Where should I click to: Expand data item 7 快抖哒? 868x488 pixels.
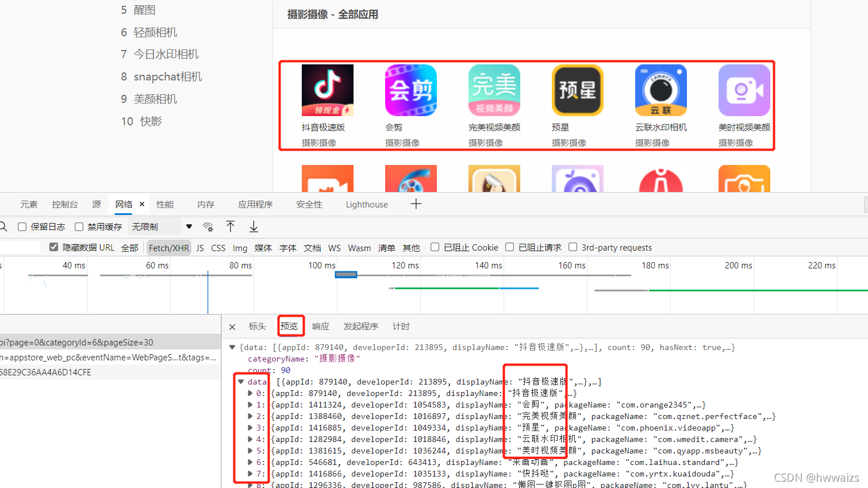(250, 474)
